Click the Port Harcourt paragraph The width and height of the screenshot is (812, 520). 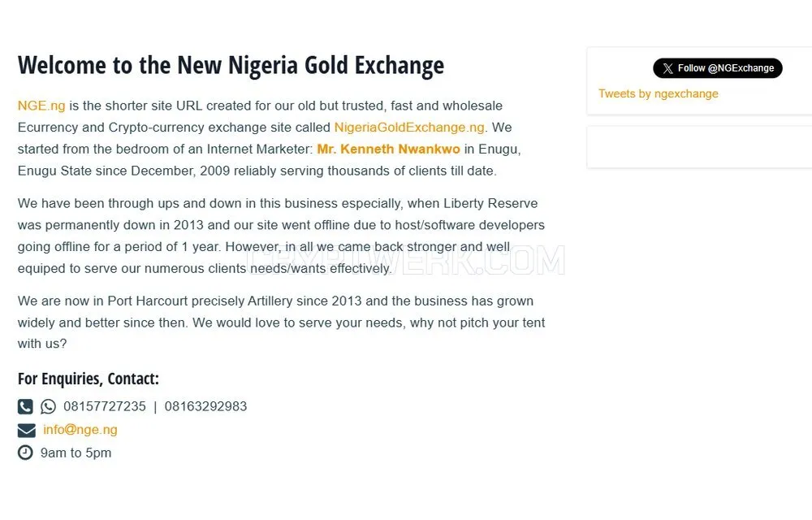[281, 322]
